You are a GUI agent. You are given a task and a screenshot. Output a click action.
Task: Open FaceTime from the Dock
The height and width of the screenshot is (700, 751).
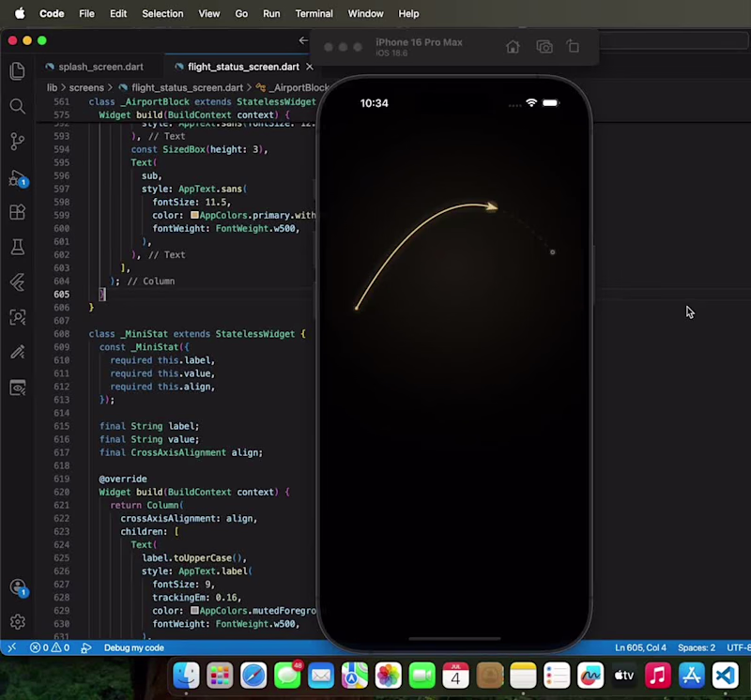[x=421, y=675]
